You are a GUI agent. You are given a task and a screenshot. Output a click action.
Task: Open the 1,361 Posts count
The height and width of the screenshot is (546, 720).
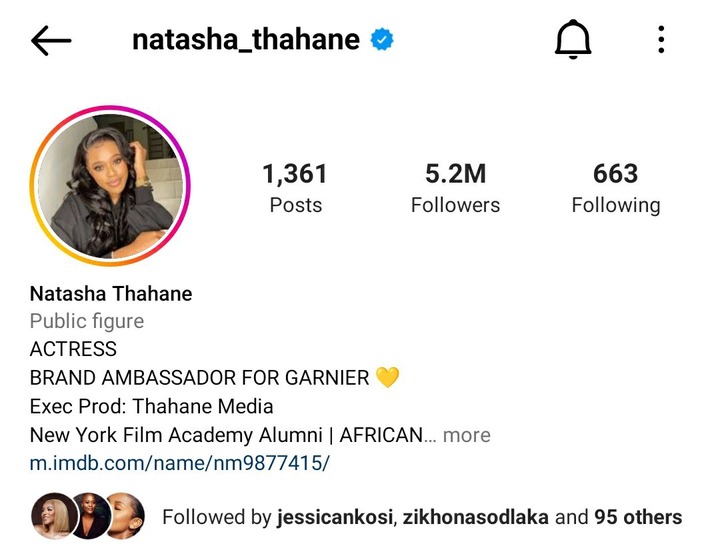click(x=295, y=188)
